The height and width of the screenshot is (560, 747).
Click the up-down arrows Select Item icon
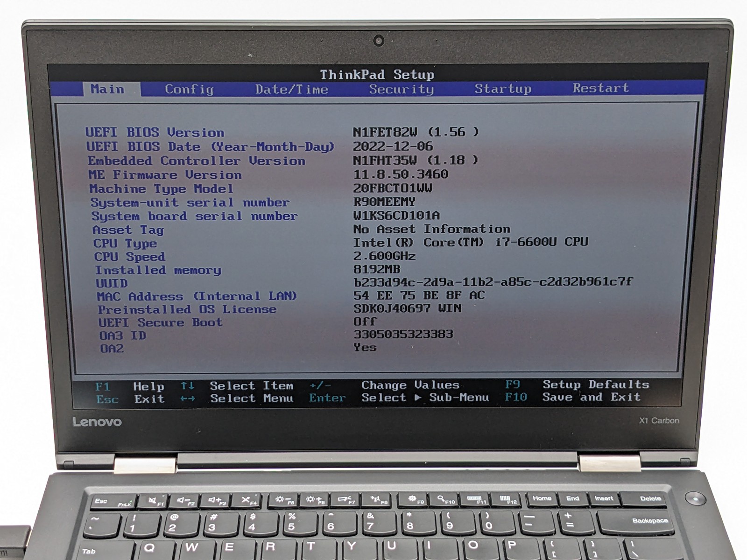188,385
